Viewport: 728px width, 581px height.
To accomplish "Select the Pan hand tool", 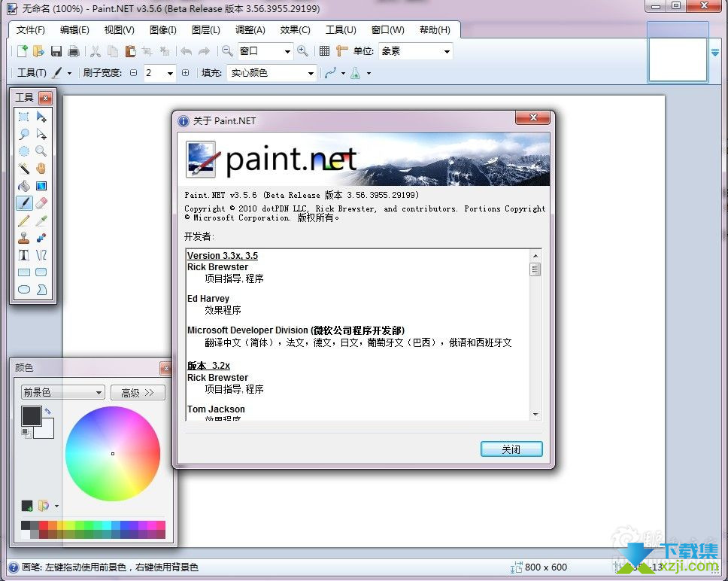I will click(x=41, y=169).
